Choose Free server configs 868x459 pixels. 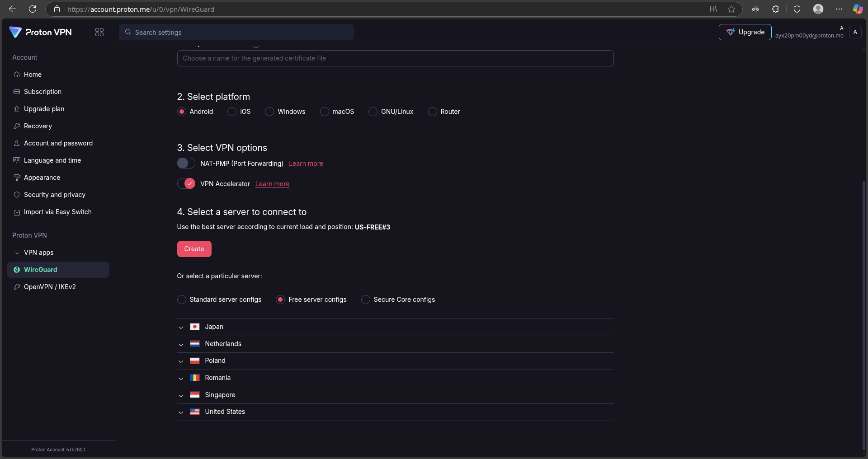click(x=280, y=300)
